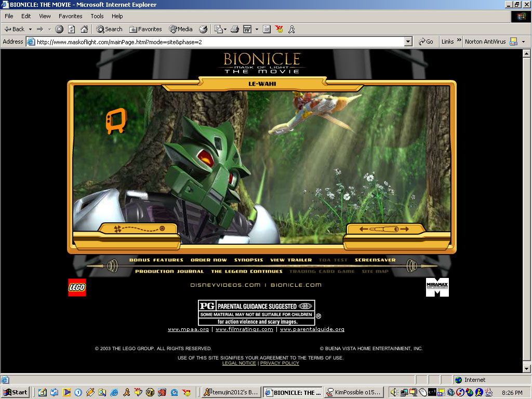Click the Norton AntiVirus toolbar icon
532x399 pixels.
point(514,42)
